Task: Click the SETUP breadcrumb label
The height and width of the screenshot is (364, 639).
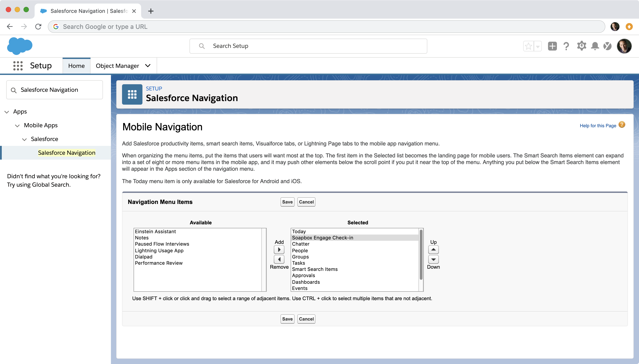Action: click(x=154, y=88)
